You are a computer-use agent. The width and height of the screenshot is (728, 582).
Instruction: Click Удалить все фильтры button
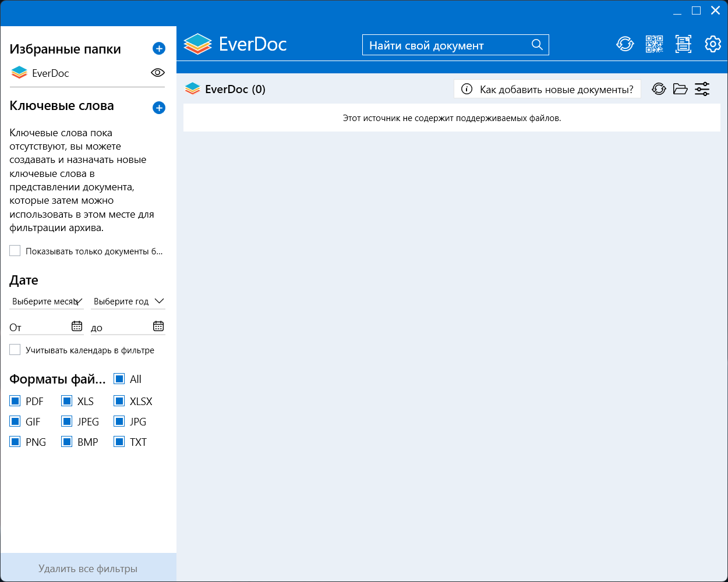coord(88,568)
